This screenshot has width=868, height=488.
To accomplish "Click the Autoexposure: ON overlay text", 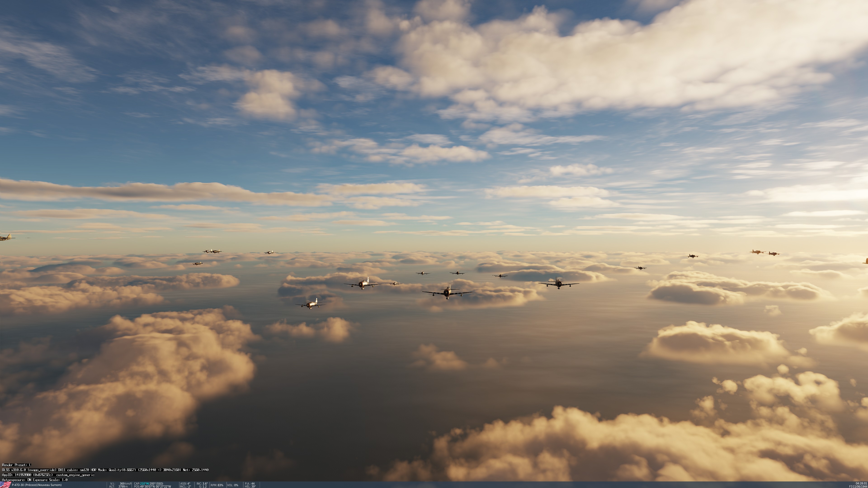I will 34,480.
